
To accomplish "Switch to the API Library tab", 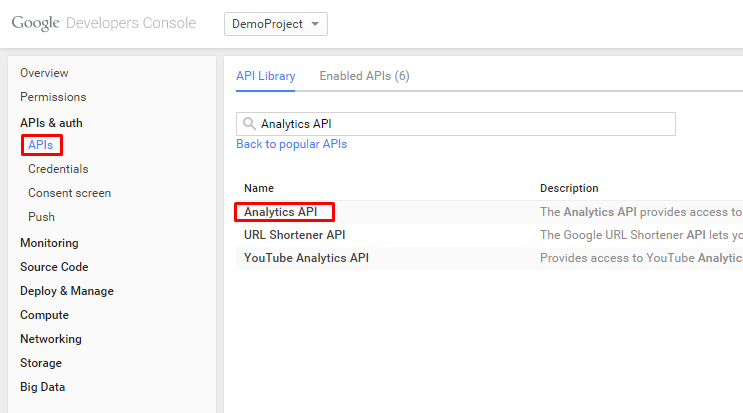I will coord(265,76).
